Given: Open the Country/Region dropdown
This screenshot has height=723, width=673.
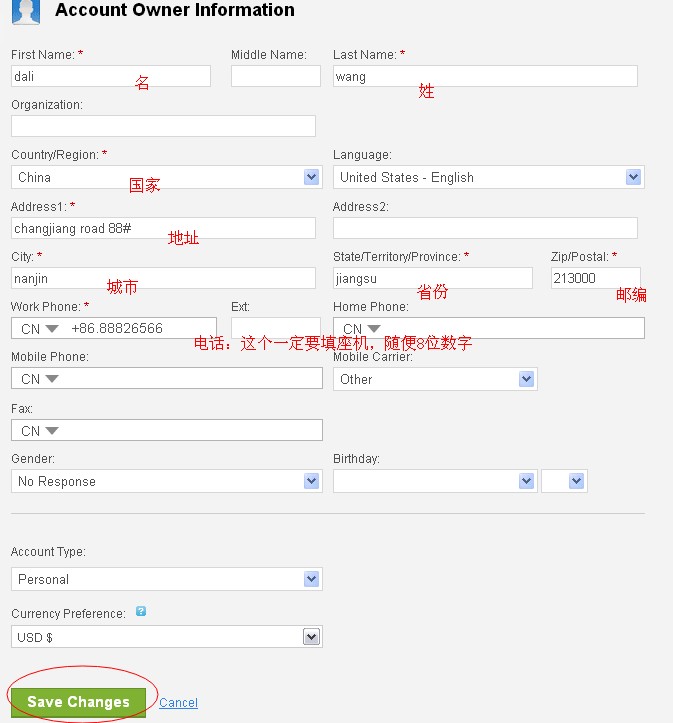Looking at the screenshot, I should pos(165,177).
